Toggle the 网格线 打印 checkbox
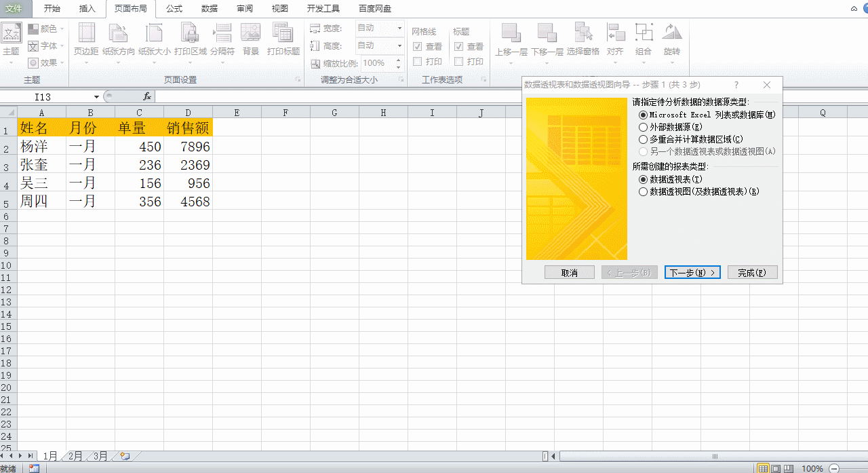This screenshot has height=473, width=868. click(418, 62)
